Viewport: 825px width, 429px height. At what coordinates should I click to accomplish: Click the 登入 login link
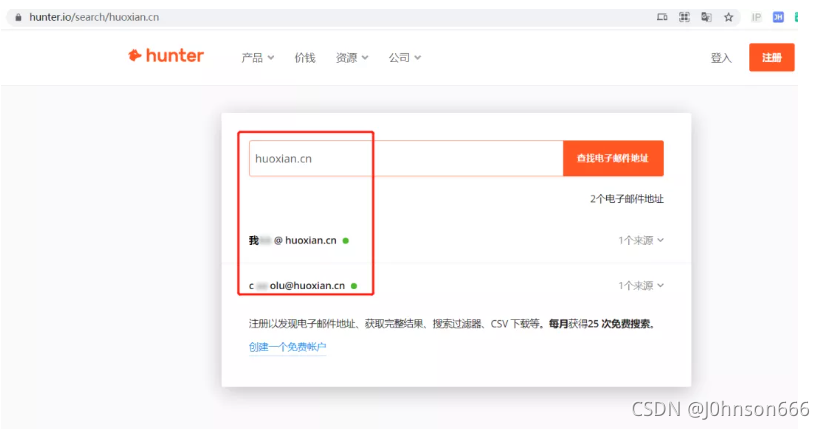721,57
